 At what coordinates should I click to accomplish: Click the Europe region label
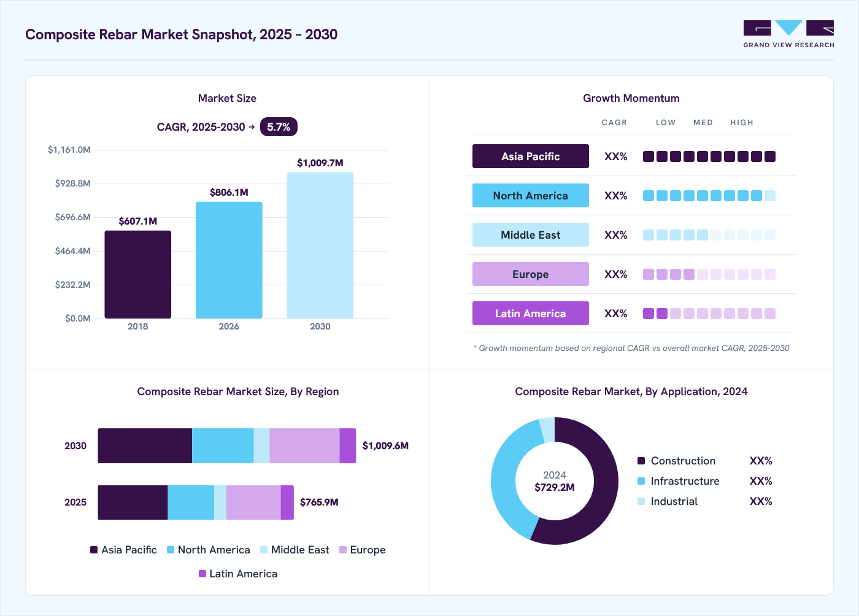coord(531,274)
